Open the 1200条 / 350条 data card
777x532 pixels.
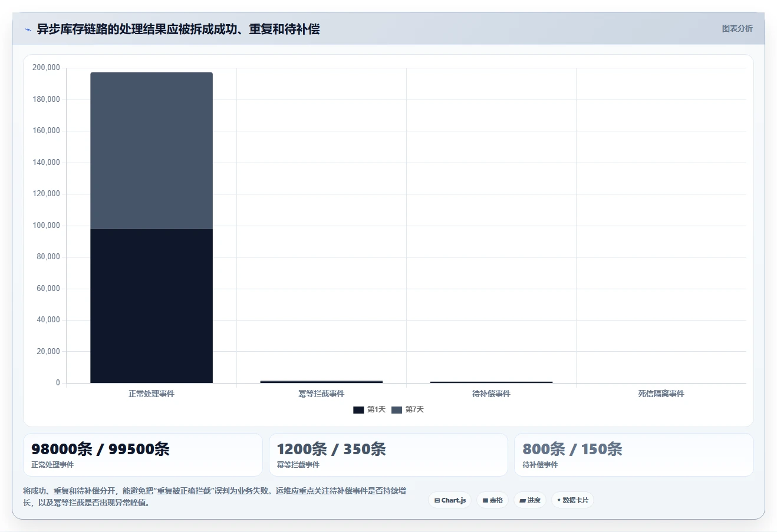(x=388, y=455)
